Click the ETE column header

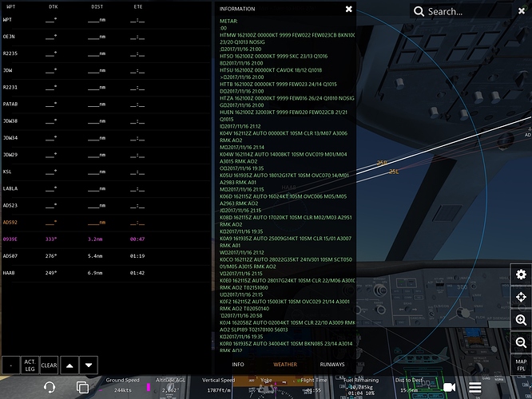tap(137, 6)
